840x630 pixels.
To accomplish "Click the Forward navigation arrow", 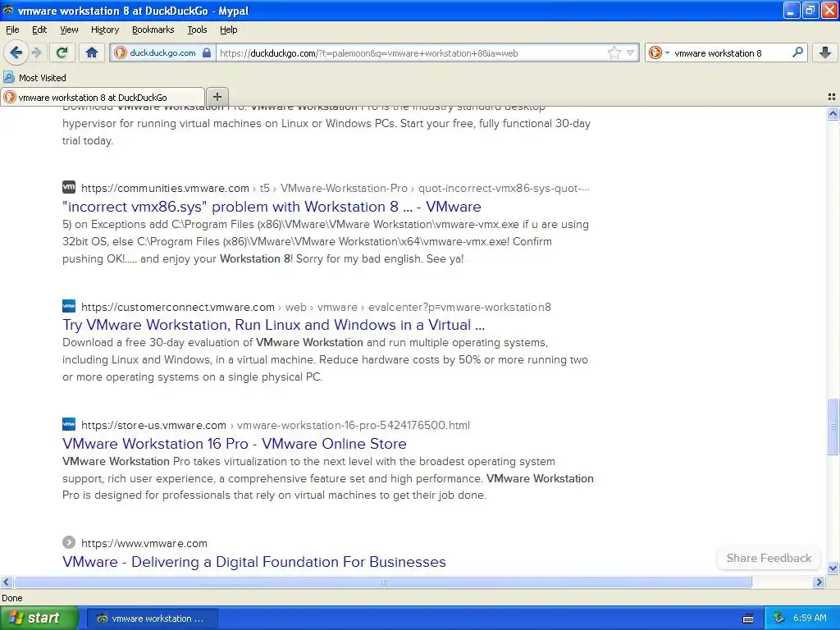I will click(x=37, y=52).
